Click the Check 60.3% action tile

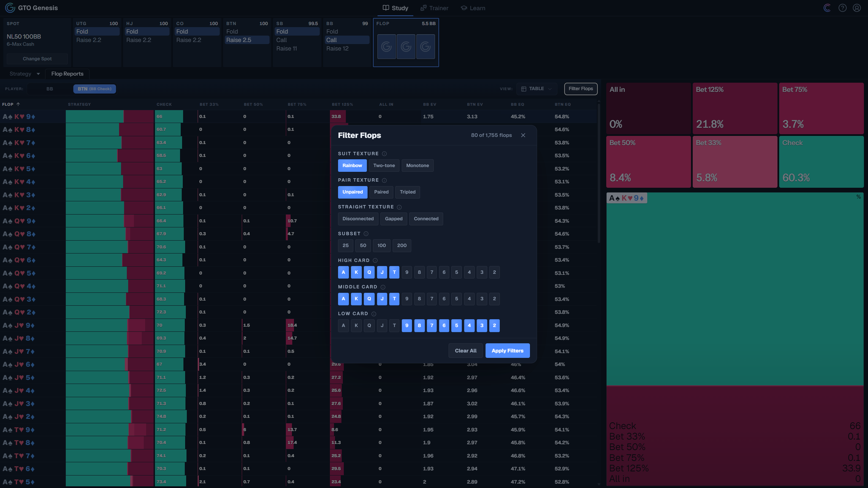[821, 162]
